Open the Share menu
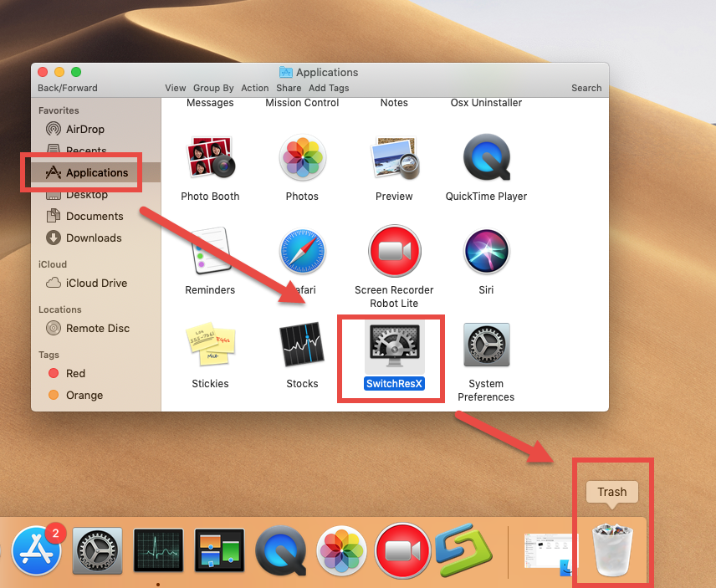The width and height of the screenshot is (716, 588). click(x=288, y=88)
